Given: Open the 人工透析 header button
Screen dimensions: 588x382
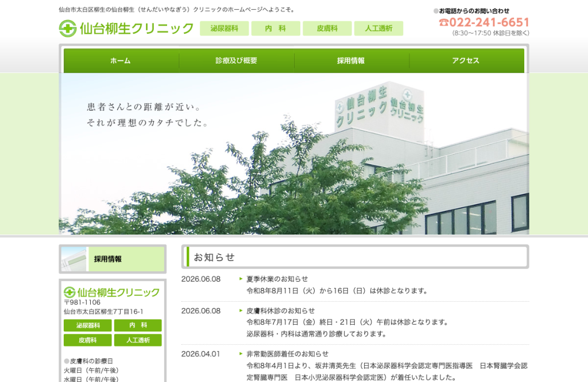Looking at the screenshot, I should click(379, 29).
